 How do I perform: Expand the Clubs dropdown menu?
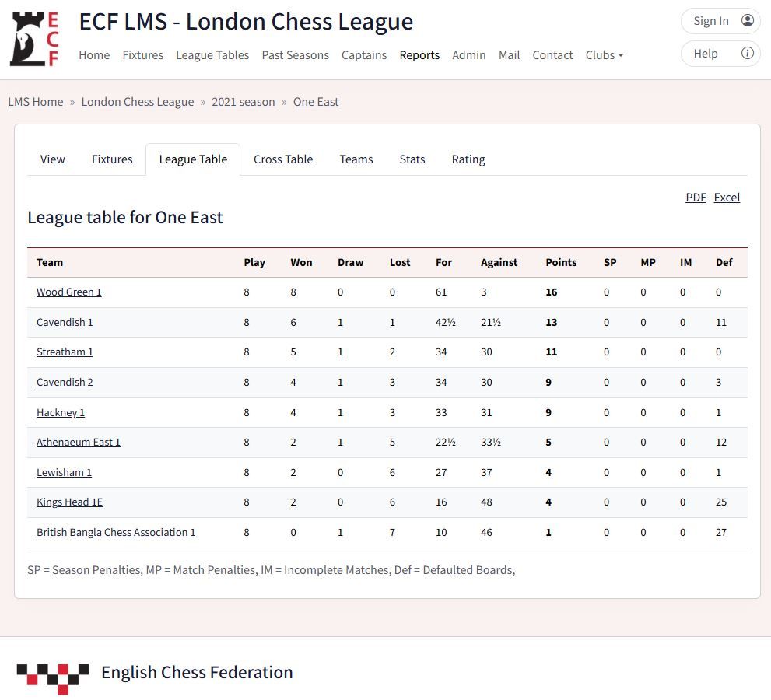pyautogui.click(x=605, y=55)
